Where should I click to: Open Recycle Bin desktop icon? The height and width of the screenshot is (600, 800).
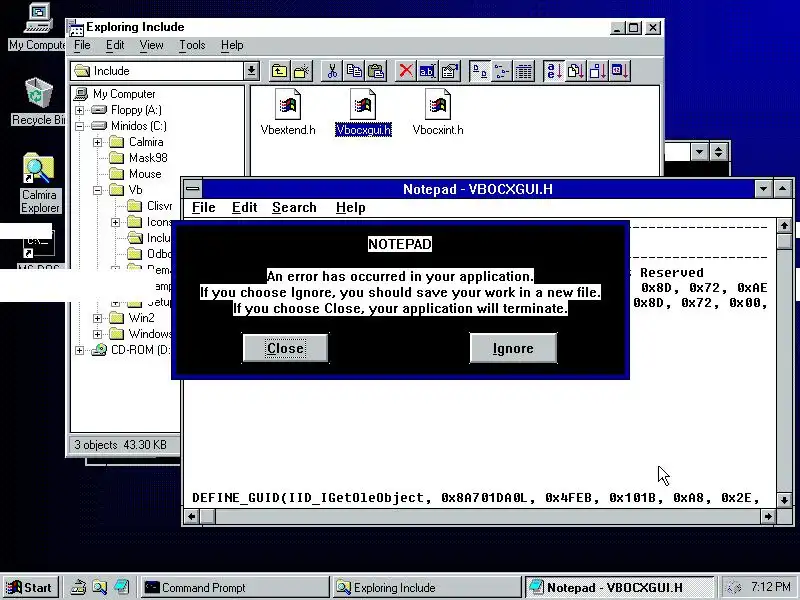[x=39, y=102]
